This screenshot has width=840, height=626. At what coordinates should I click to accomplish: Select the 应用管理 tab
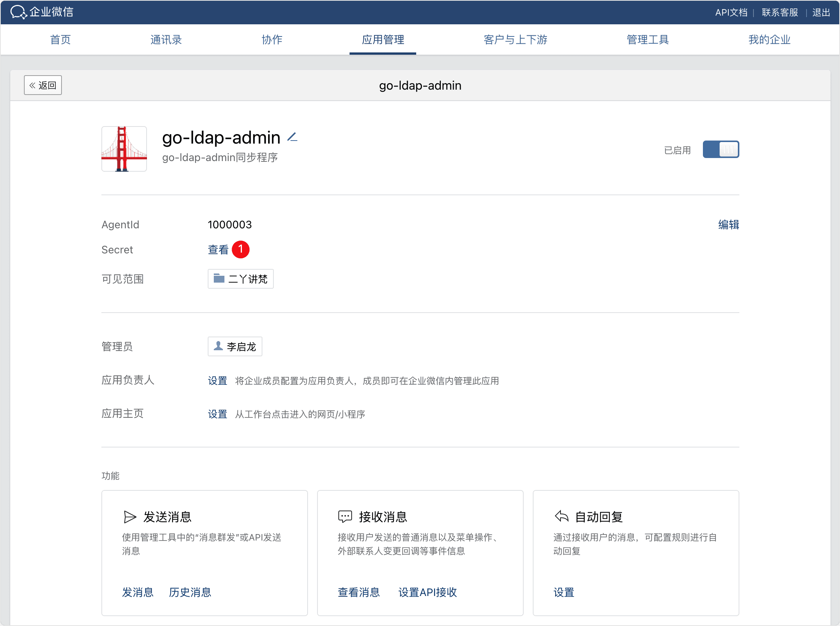383,40
